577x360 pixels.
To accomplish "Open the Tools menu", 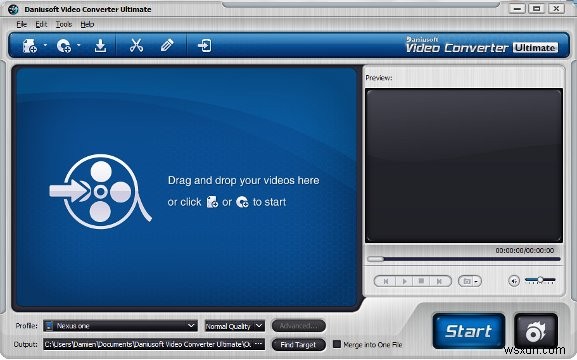I will [x=64, y=24].
